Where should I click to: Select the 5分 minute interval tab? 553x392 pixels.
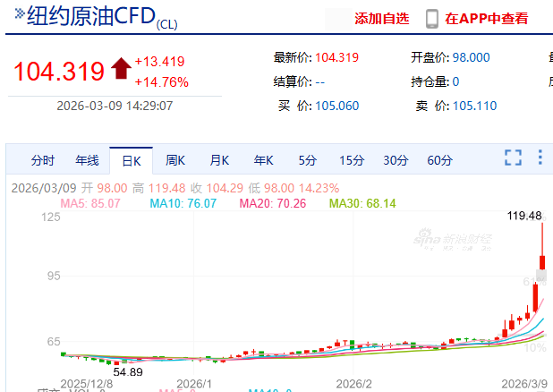click(307, 161)
